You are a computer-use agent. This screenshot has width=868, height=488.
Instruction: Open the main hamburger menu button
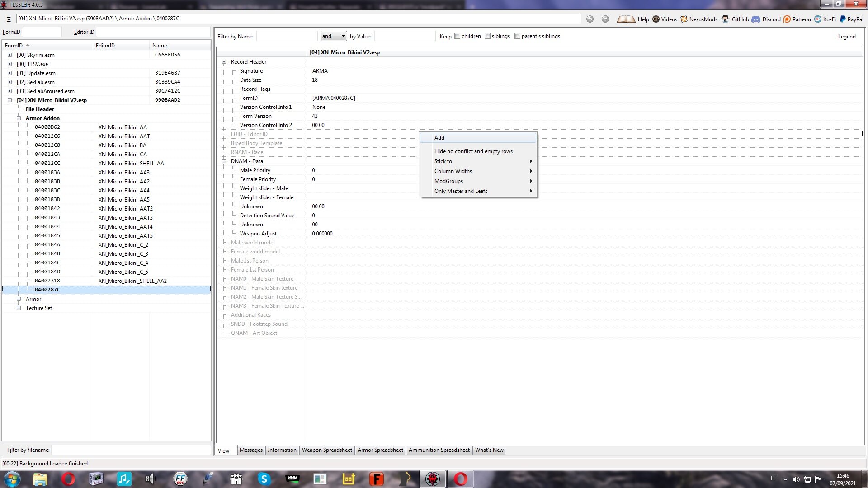[9, 19]
